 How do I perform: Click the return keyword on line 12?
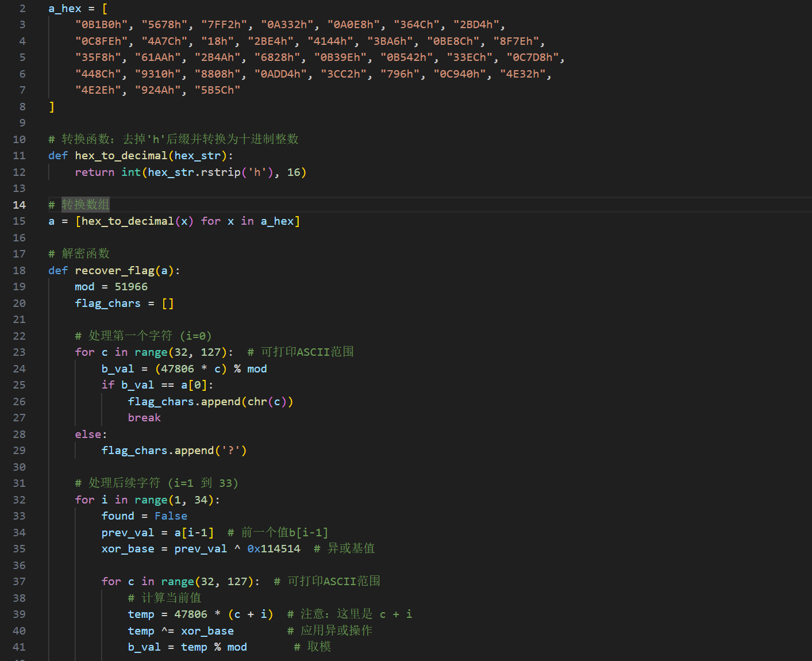94,172
